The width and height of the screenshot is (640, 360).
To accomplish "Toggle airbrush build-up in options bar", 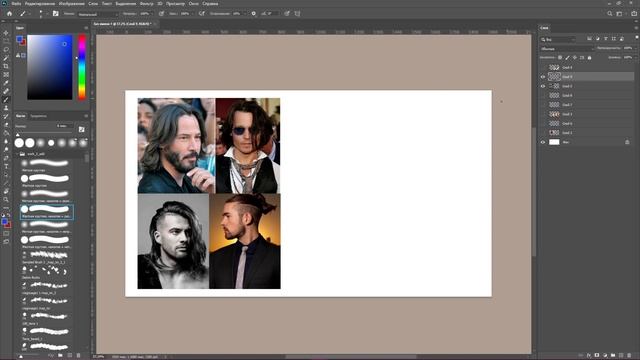I will pyautogui.click(x=202, y=13).
